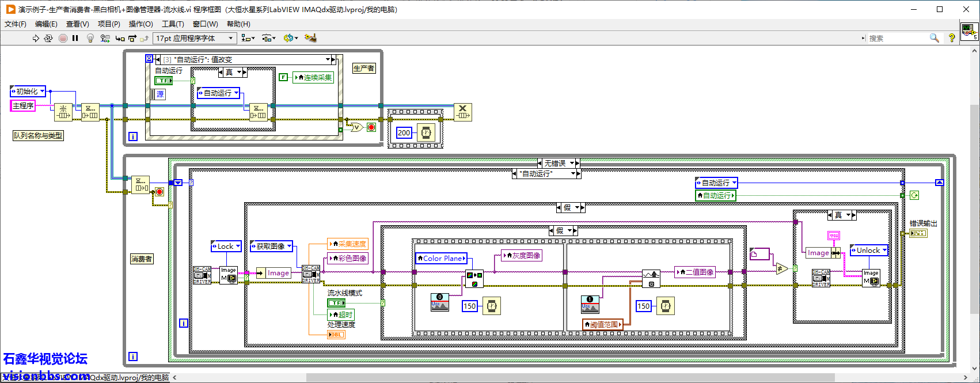Click the context help question mark icon
Viewport: 980px width, 383px height.
(x=952, y=38)
